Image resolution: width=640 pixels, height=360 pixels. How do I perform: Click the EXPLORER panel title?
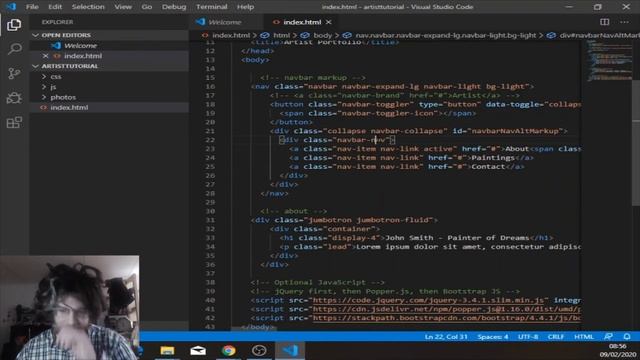[x=58, y=22]
